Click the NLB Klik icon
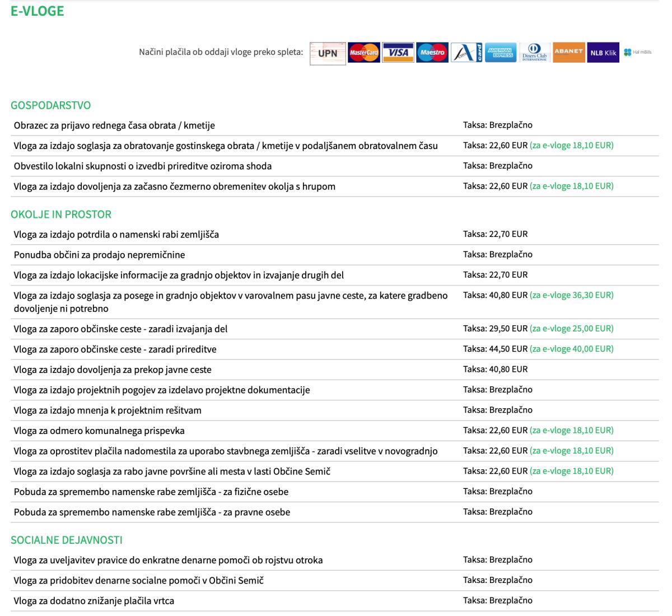This screenshot has width=672, height=616. [x=603, y=53]
